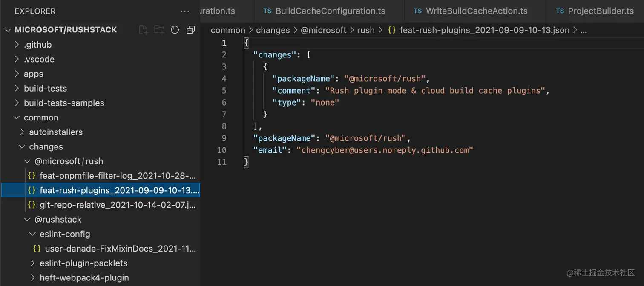Image resolution: width=644 pixels, height=286 pixels.
Task: Collapse the eslint-config folder
Action: (x=32, y=234)
